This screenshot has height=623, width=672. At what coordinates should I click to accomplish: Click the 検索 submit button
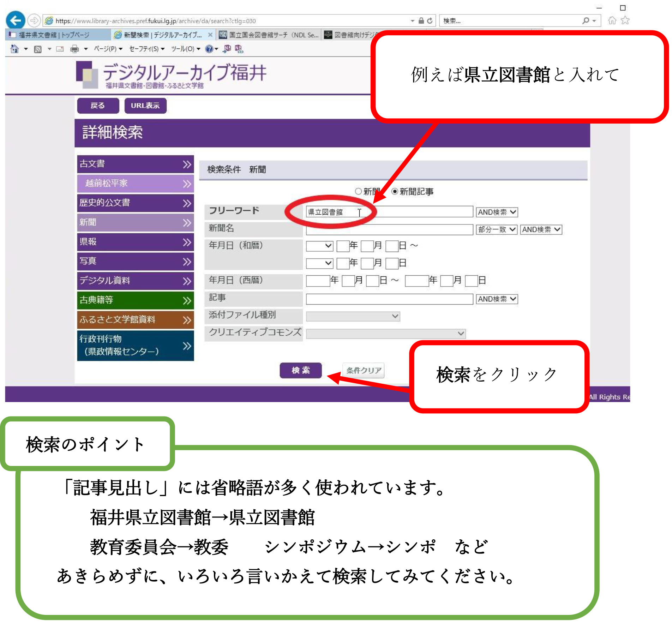(x=301, y=370)
